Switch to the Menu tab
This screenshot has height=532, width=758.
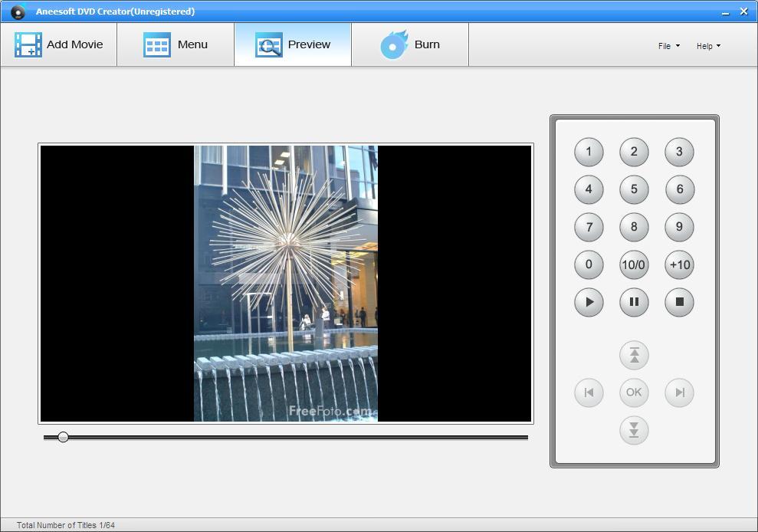[x=176, y=44]
